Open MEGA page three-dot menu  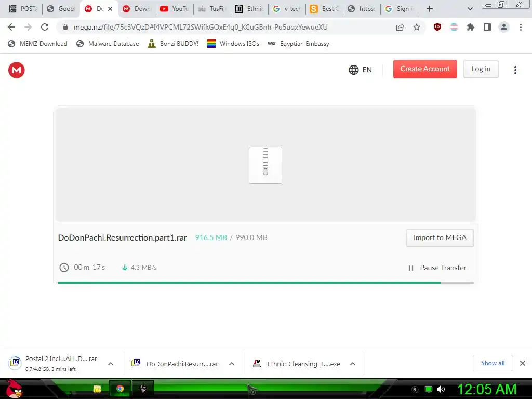pos(515,70)
